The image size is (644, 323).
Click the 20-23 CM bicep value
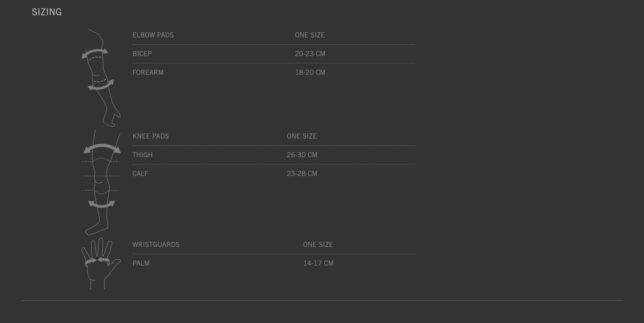pos(310,54)
